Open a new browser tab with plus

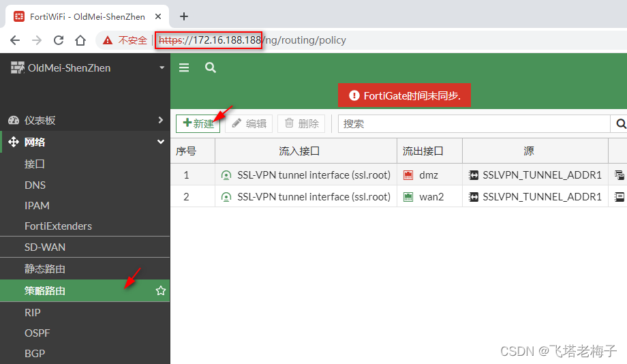tap(183, 16)
